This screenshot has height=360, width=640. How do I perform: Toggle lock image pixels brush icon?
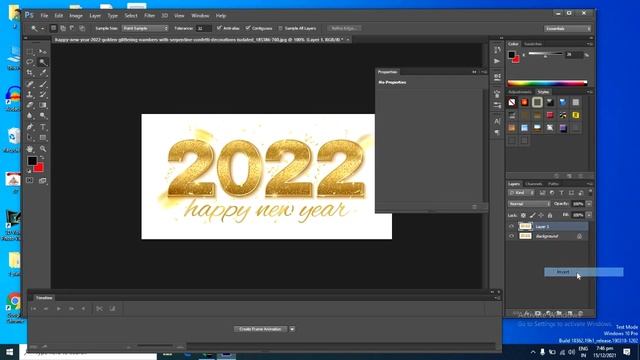coord(532,215)
